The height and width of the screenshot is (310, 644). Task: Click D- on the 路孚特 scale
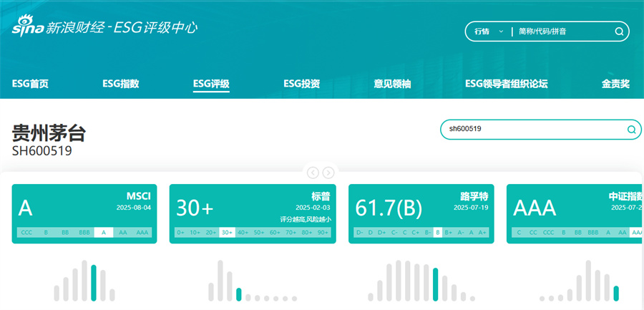point(360,233)
